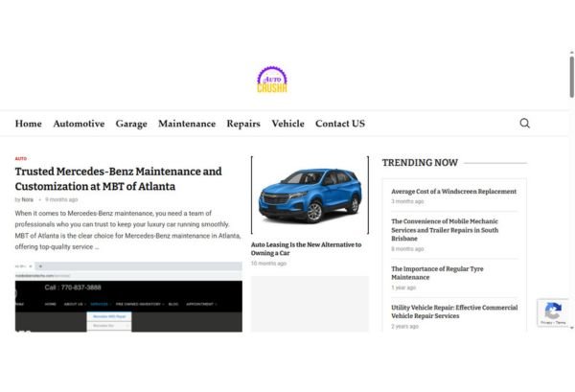
Task: Open Auto Leasing Is the New Alternative article
Action: [307, 248]
